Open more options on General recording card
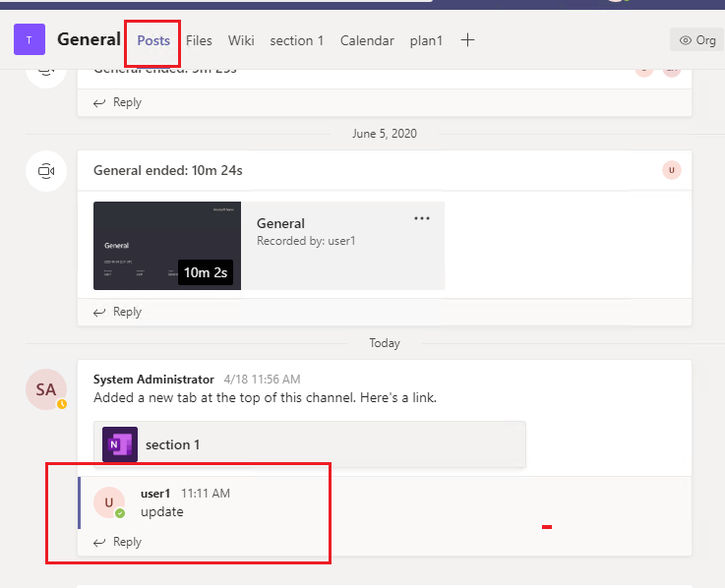 coord(422,218)
